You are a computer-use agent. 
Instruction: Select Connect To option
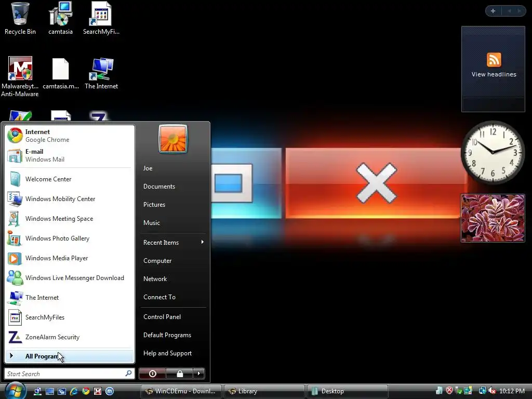point(174,297)
